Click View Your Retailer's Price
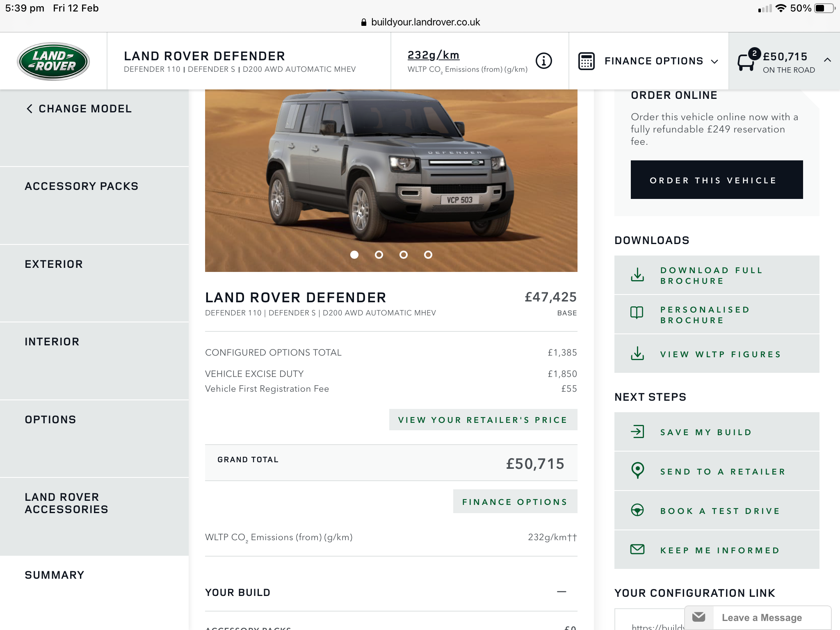The width and height of the screenshot is (840, 630). pyautogui.click(x=483, y=420)
